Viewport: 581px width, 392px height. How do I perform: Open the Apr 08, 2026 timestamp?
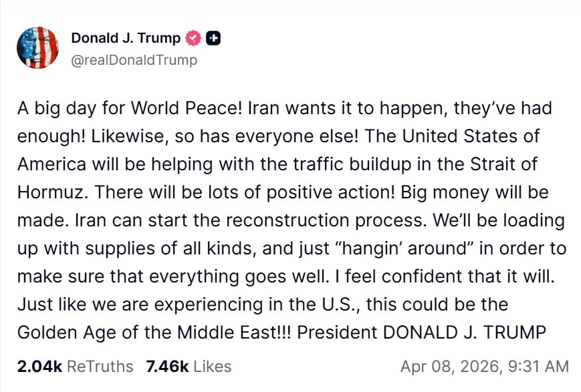click(x=484, y=366)
